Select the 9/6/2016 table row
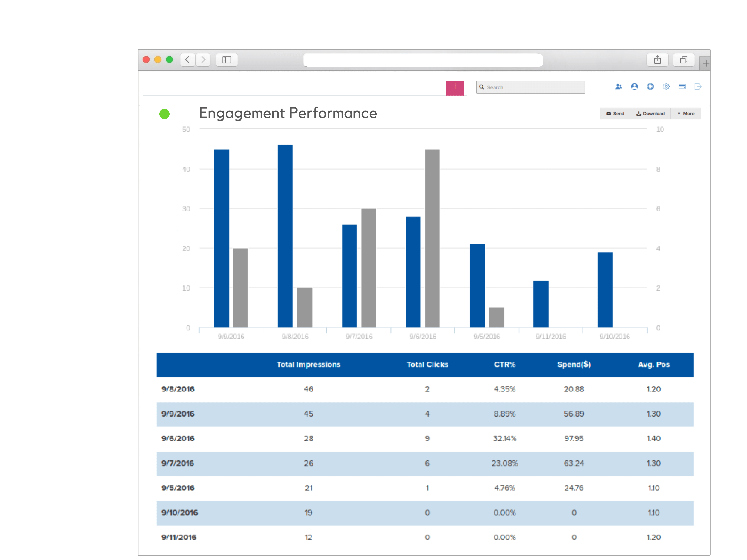The image size is (747, 560). [371, 438]
